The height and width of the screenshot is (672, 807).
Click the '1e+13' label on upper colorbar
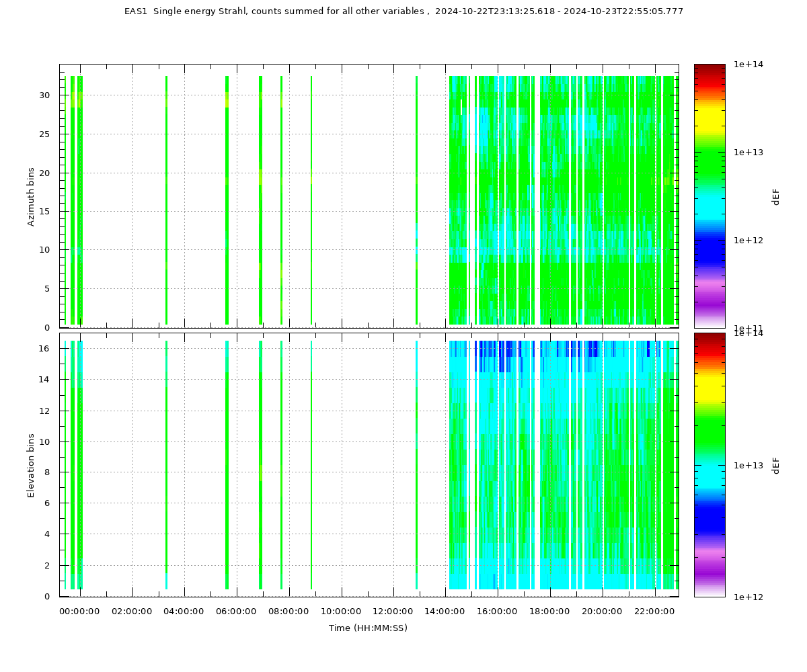tap(748, 152)
